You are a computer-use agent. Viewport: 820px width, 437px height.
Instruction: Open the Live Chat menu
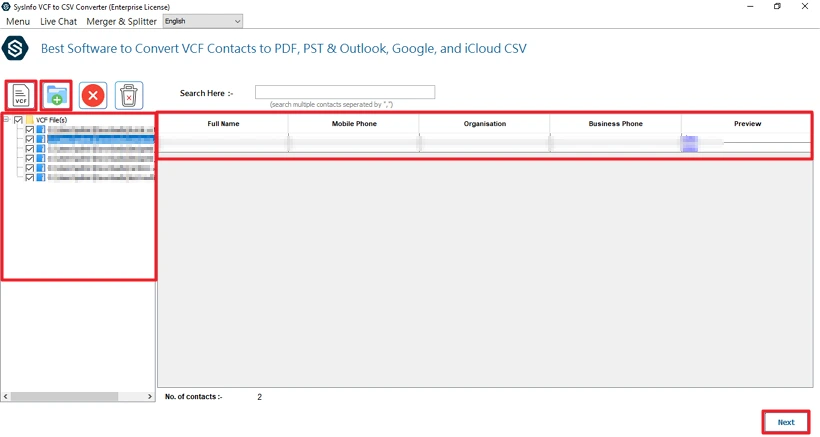click(x=58, y=21)
